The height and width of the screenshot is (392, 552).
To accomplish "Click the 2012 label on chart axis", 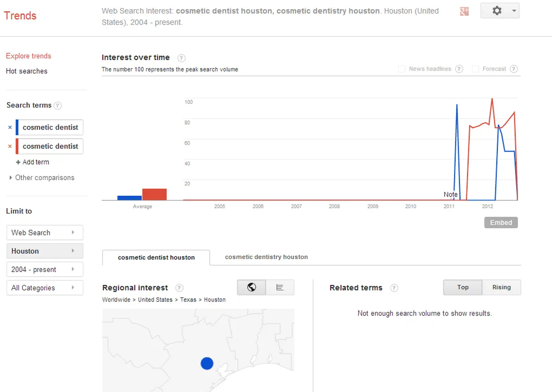I will pos(488,206).
